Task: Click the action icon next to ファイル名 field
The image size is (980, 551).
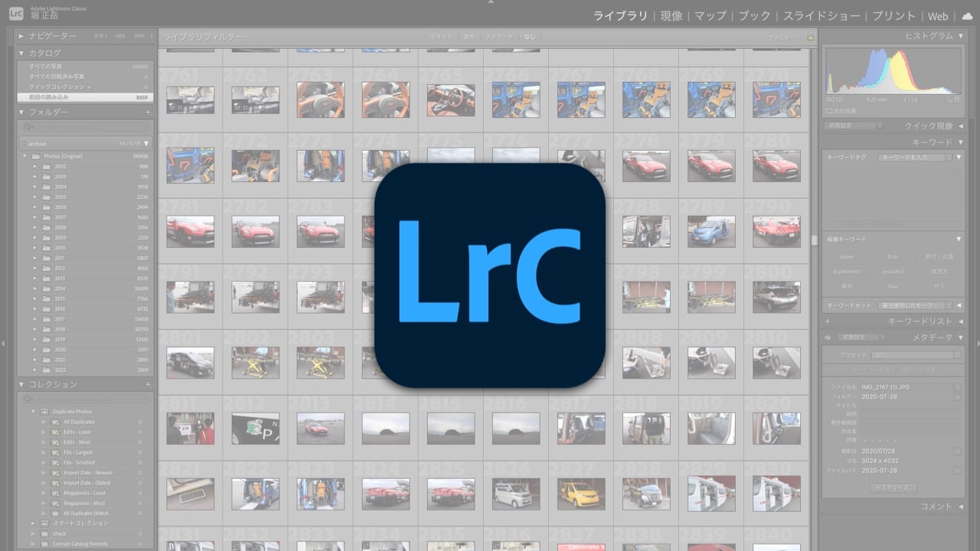Action: click(x=957, y=387)
